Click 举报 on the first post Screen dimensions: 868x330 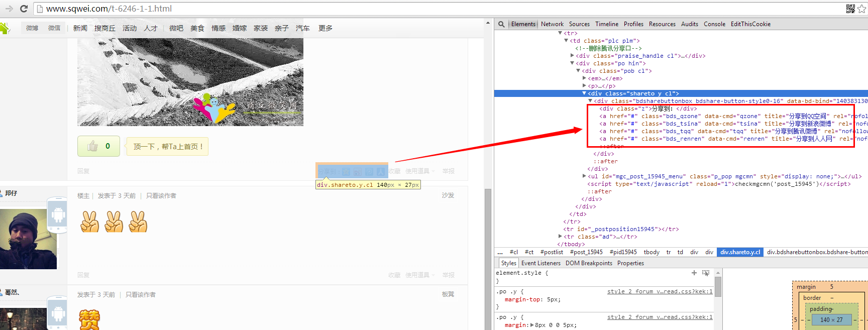(x=448, y=171)
